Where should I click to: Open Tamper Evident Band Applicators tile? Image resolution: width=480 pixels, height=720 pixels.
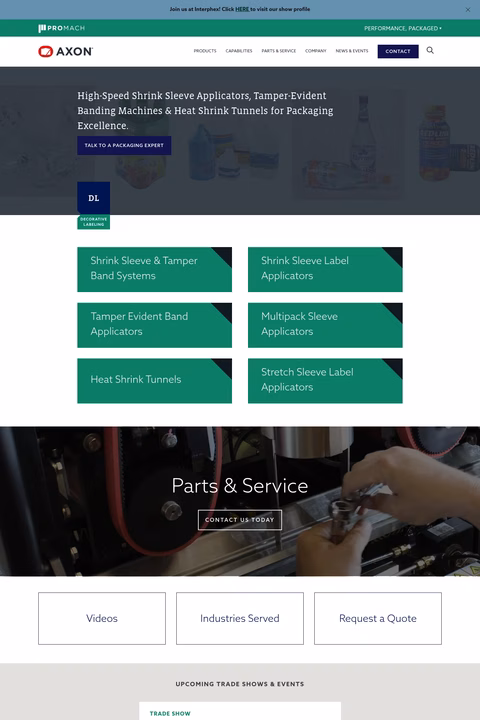click(x=154, y=325)
